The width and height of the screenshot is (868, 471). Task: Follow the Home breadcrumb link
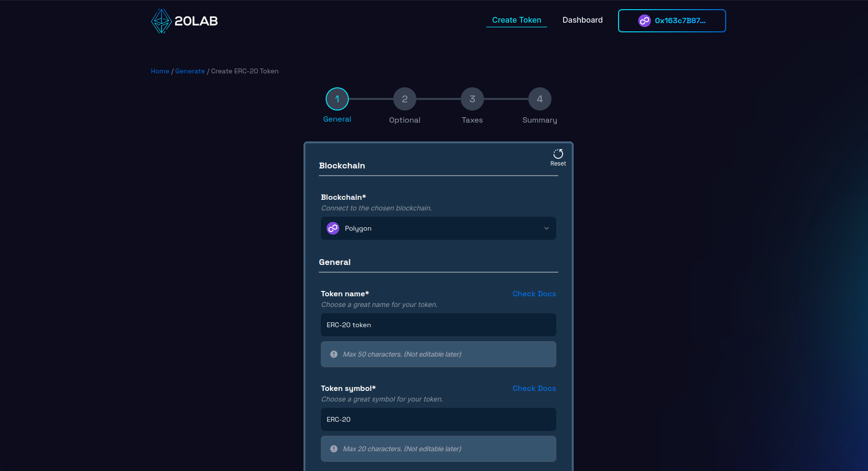click(160, 71)
